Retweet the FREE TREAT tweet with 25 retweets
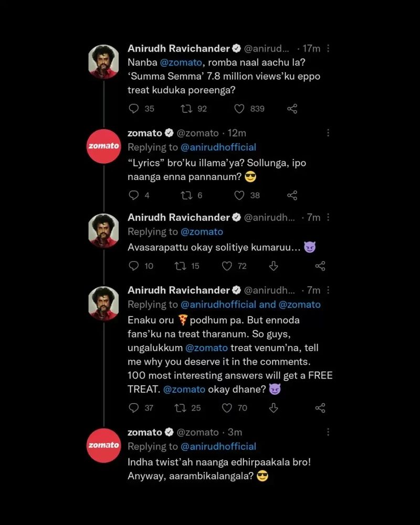 [181, 408]
